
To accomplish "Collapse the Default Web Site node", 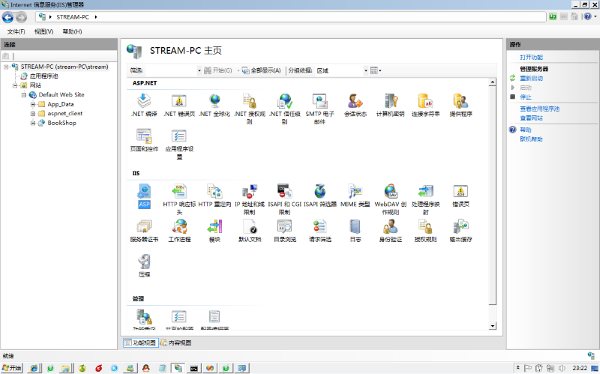I will point(24,95).
